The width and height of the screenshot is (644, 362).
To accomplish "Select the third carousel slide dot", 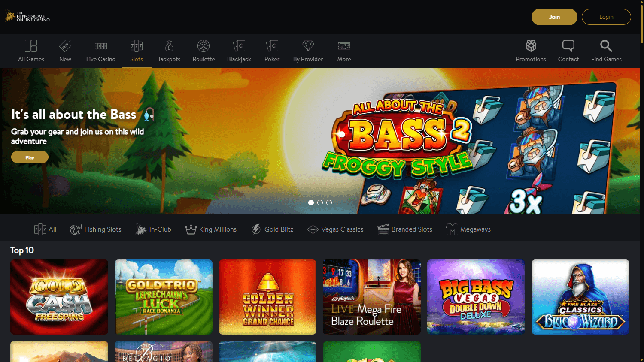I will click(x=329, y=202).
